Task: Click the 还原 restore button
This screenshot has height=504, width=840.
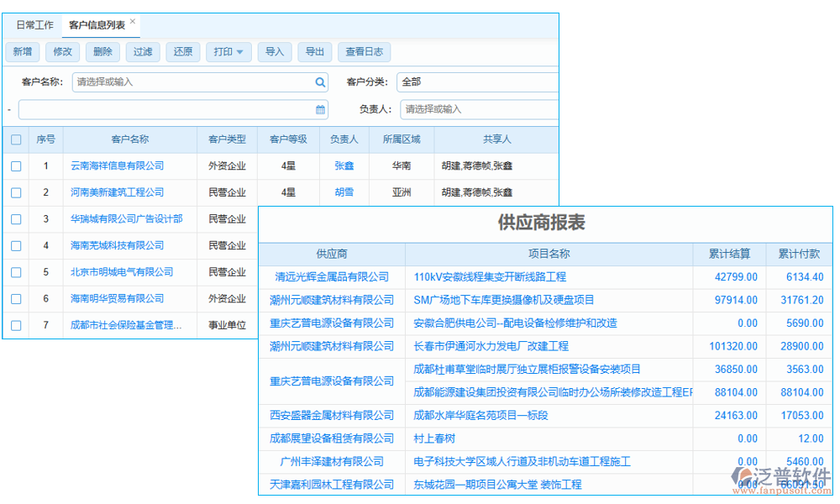Action: pos(182,51)
